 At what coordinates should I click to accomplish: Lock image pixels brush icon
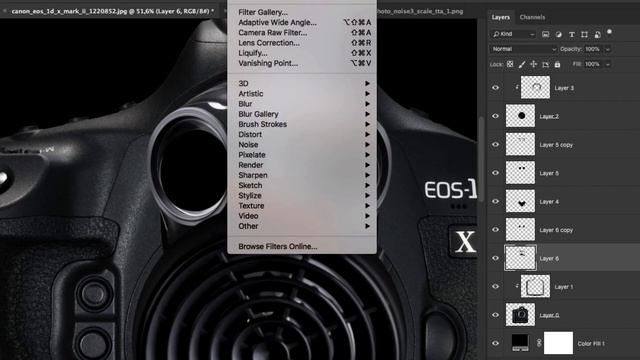[522, 64]
